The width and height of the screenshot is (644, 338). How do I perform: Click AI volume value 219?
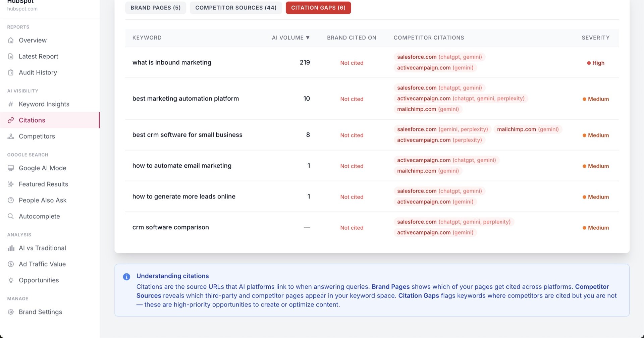coord(305,62)
